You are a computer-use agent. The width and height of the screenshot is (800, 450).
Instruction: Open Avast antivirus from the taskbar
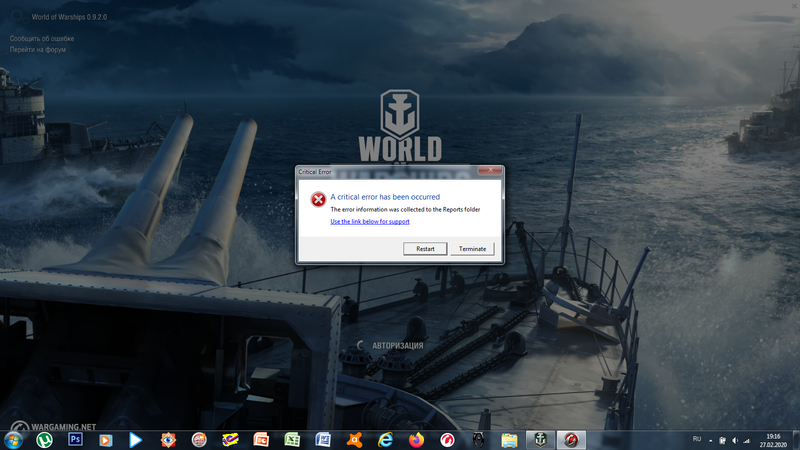[354, 440]
